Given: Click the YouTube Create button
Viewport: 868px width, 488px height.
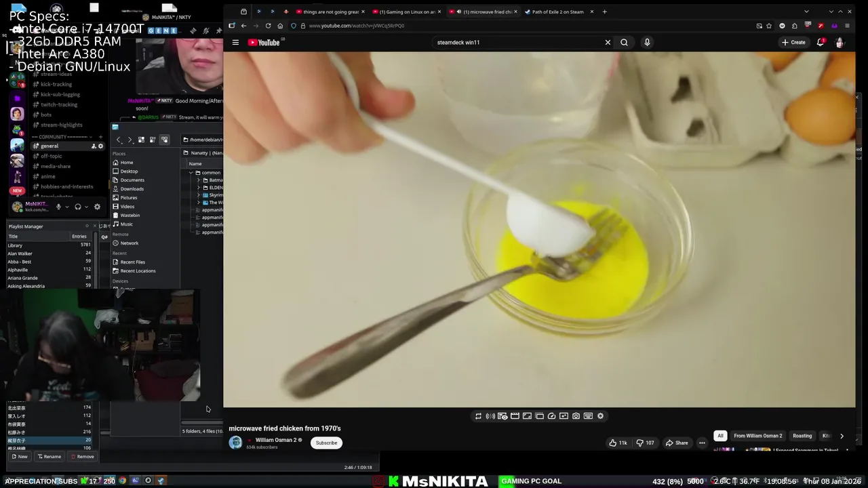Looking at the screenshot, I should click(x=793, y=42).
